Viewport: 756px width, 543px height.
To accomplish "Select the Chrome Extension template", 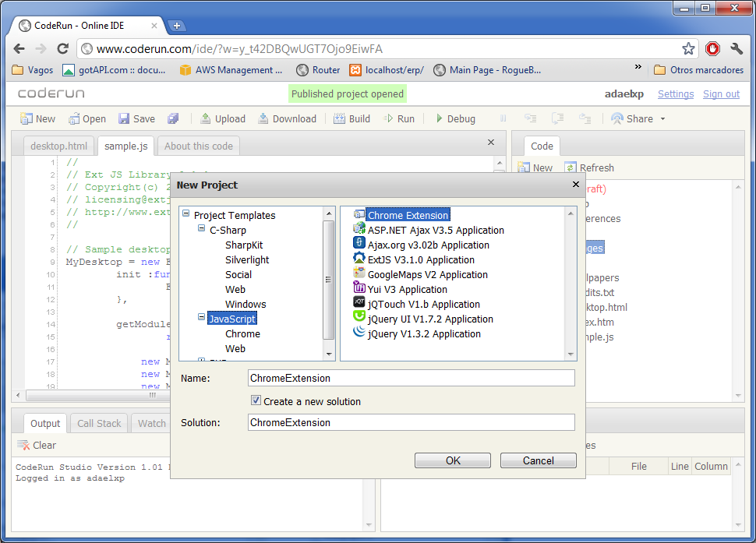I will (x=408, y=215).
